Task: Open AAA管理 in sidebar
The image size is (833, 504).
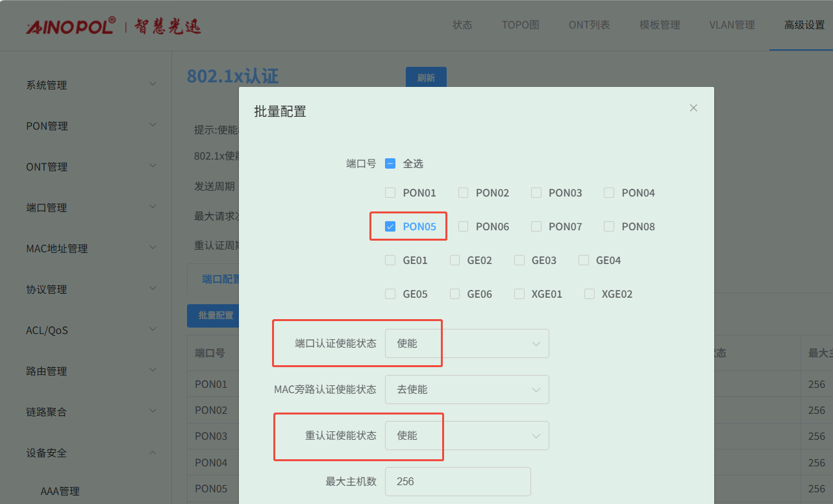Action: pyautogui.click(x=60, y=491)
